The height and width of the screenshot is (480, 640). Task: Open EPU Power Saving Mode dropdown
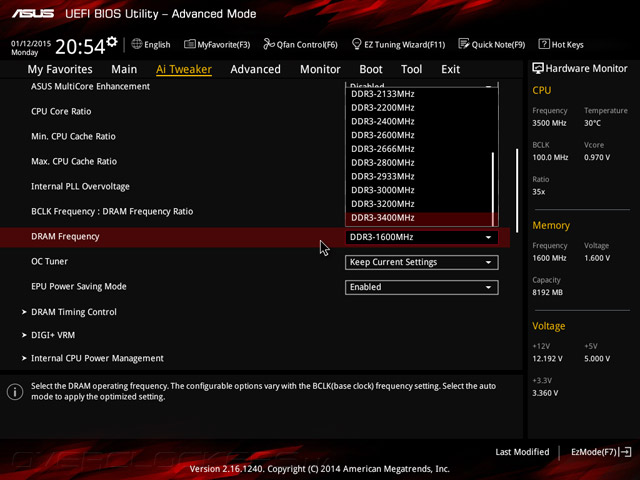pyautogui.click(x=422, y=287)
